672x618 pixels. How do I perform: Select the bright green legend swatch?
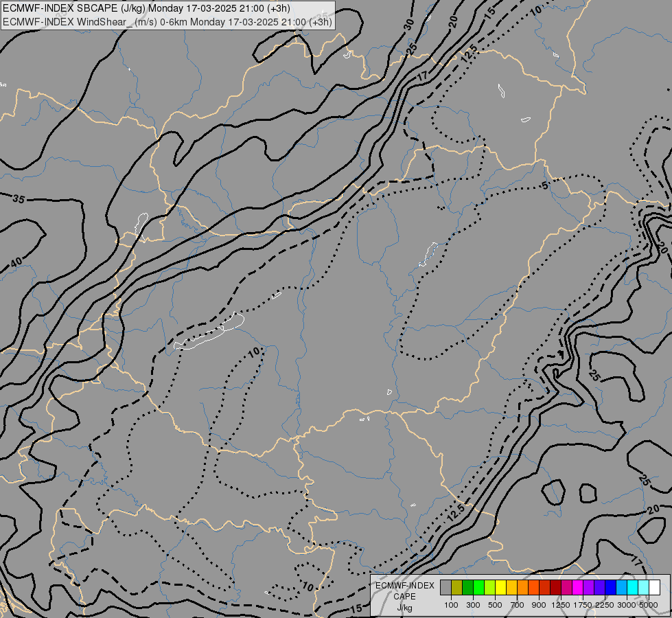(478, 587)
